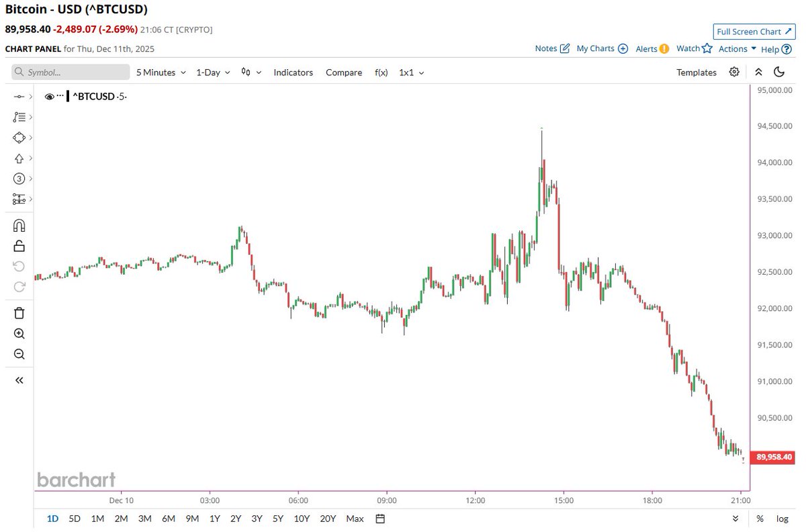Image resolution: width=806 pixels, height=532 pixels.
Task: Switch to dark mode moon icon
Action: 779,72
